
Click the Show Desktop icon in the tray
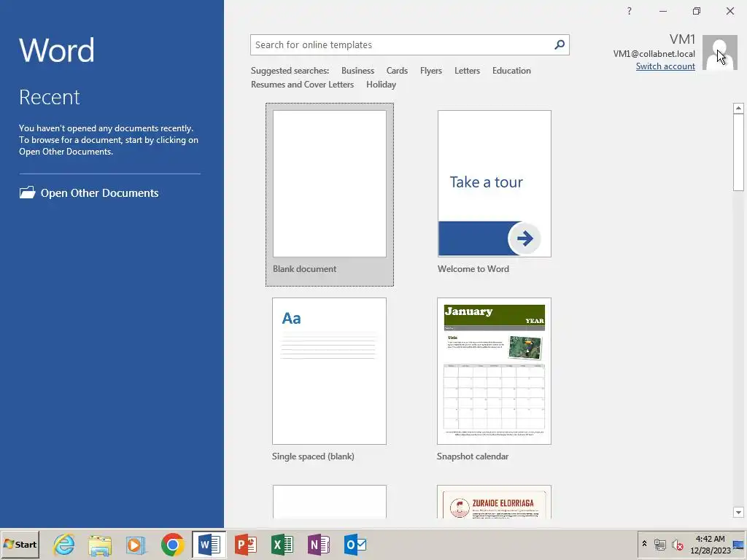(738, 545)
